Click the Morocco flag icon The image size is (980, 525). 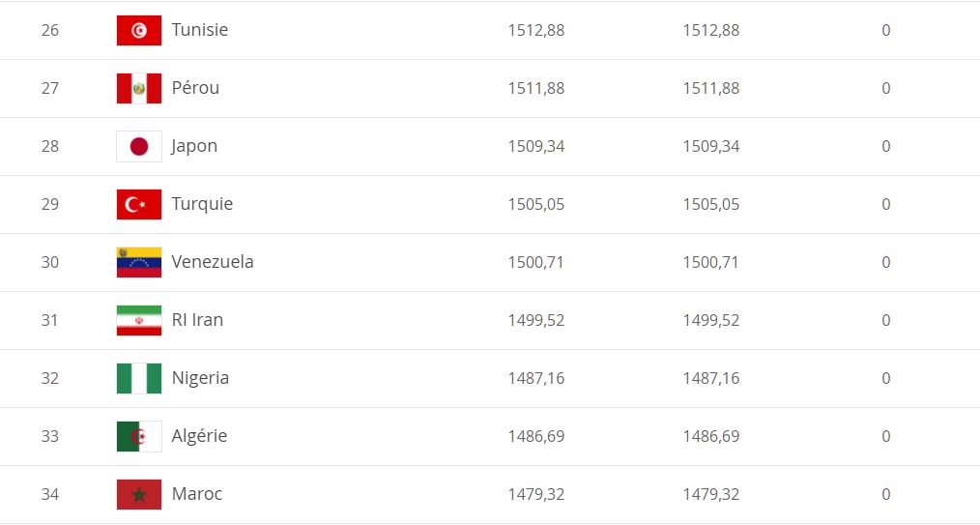tap(139, 494)
